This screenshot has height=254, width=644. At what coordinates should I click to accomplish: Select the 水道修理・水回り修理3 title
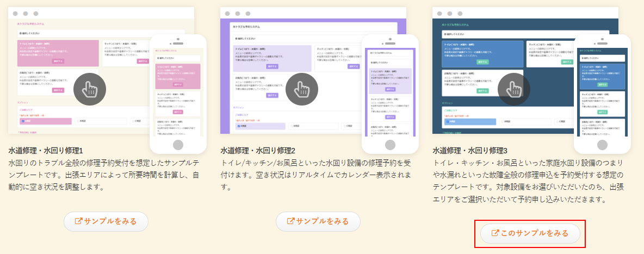click(x=470, y=150)
